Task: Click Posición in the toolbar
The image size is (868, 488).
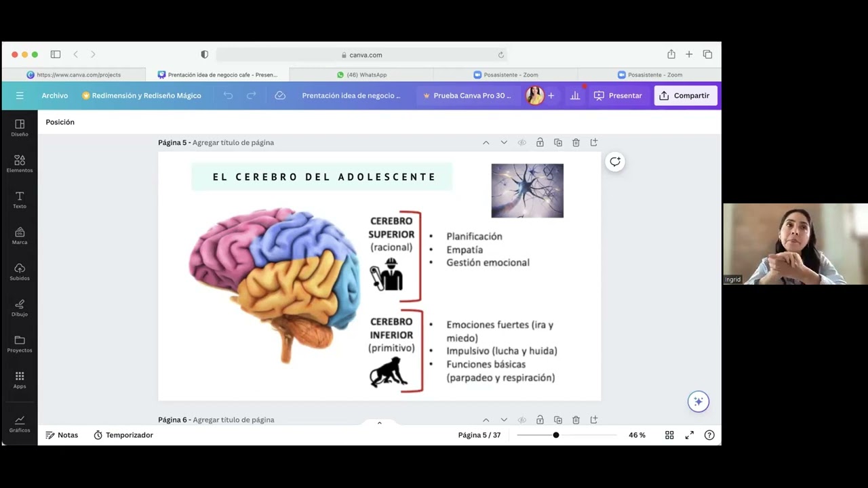Action: (x=60, y=122)
